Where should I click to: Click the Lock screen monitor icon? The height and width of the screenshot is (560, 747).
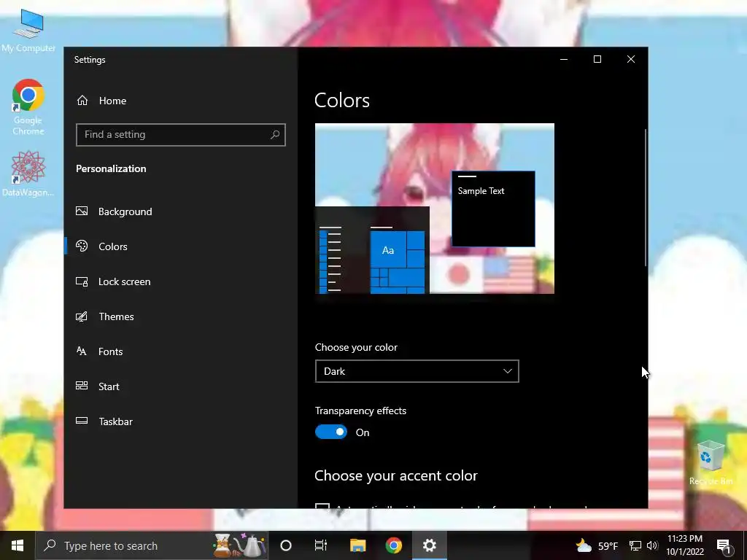click(x=82, y=281)
